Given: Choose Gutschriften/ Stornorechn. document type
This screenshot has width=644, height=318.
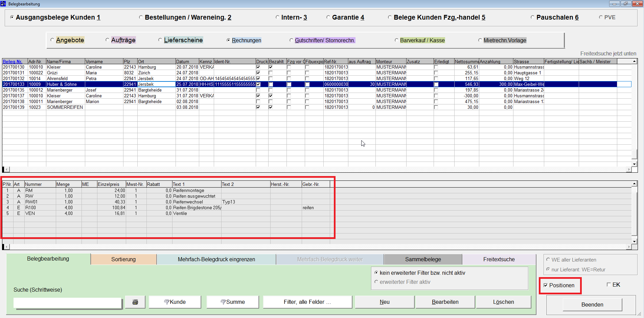Looking at the screenshot, I should (322, 40).
